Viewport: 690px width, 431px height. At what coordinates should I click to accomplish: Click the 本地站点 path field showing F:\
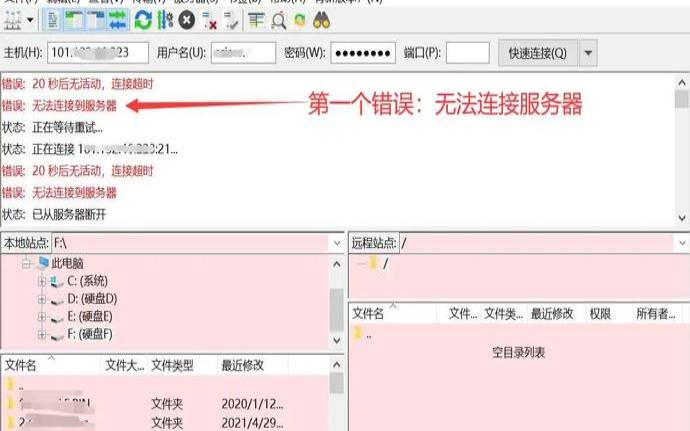[x=190, y=243]
